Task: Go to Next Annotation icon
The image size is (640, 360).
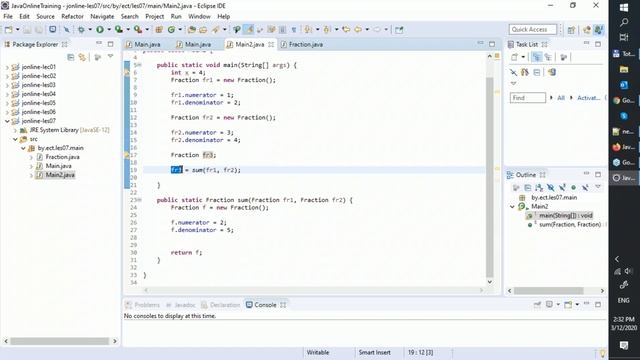Action: click(x=308, y=30)
